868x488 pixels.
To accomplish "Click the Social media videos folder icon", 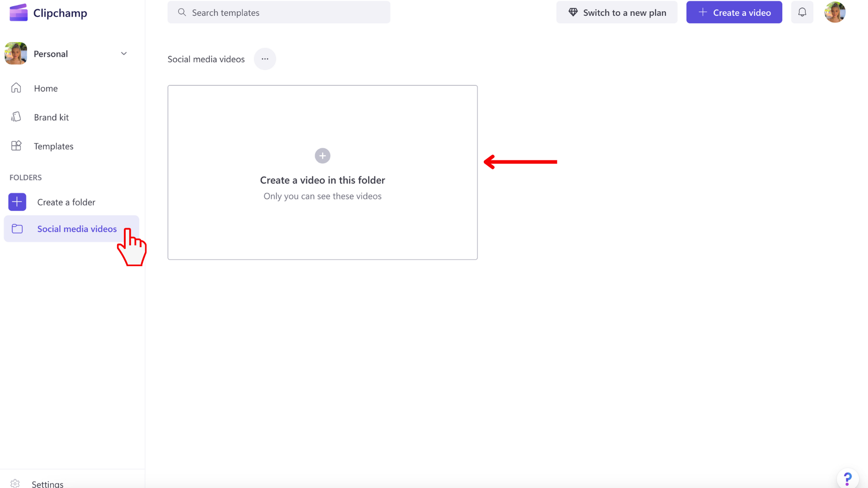I will coord(17,228).
